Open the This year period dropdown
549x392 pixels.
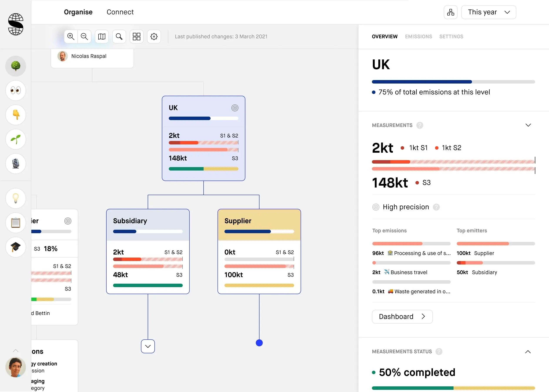point(489,12)
